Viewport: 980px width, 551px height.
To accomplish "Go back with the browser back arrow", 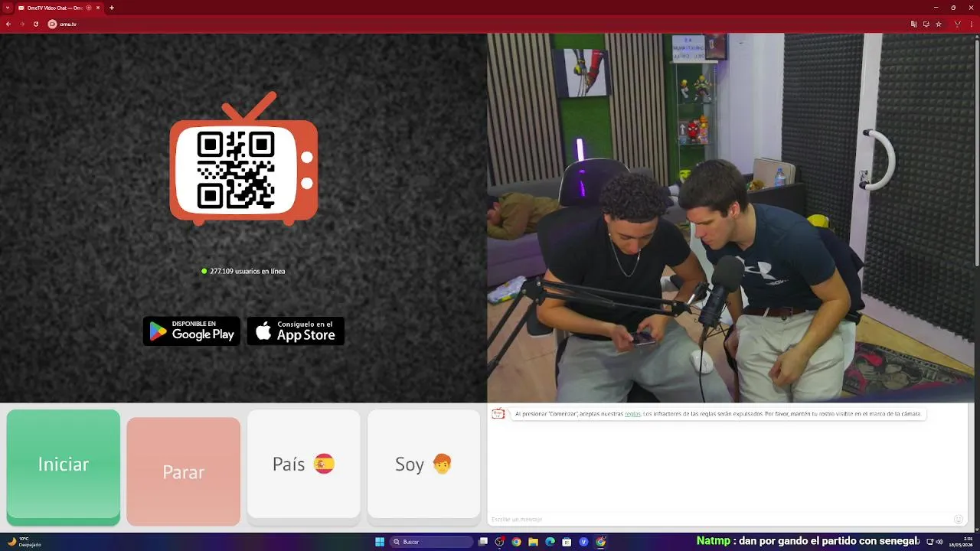I will [x=8, y=24].
